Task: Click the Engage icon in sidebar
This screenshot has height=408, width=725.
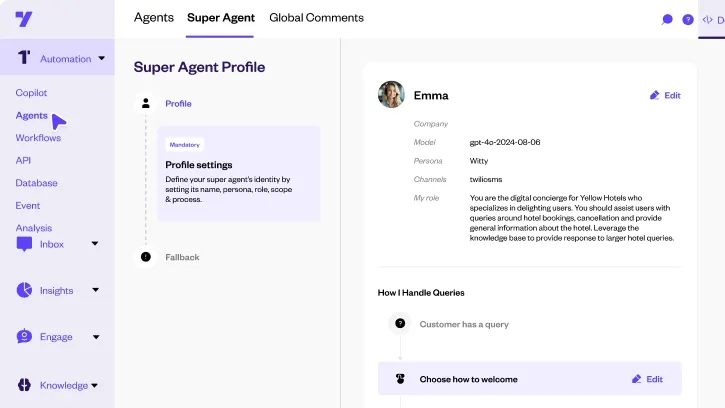Action: pyautogui.click(x=24, y=336)
